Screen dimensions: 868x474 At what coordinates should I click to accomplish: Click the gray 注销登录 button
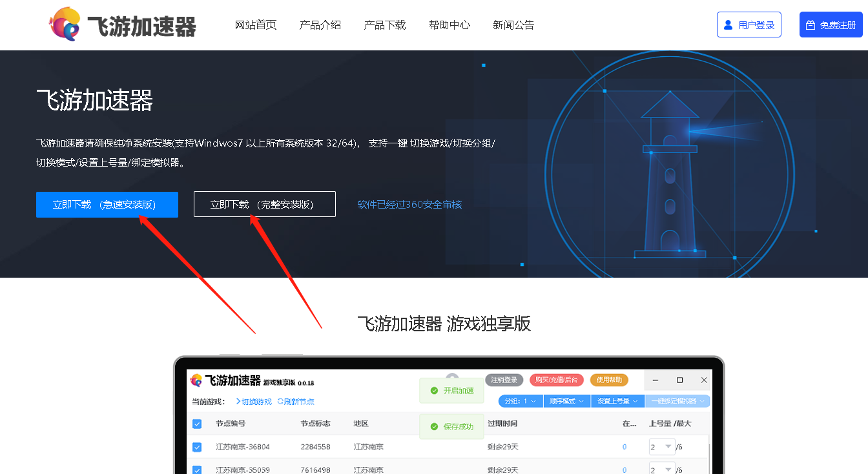504,380
